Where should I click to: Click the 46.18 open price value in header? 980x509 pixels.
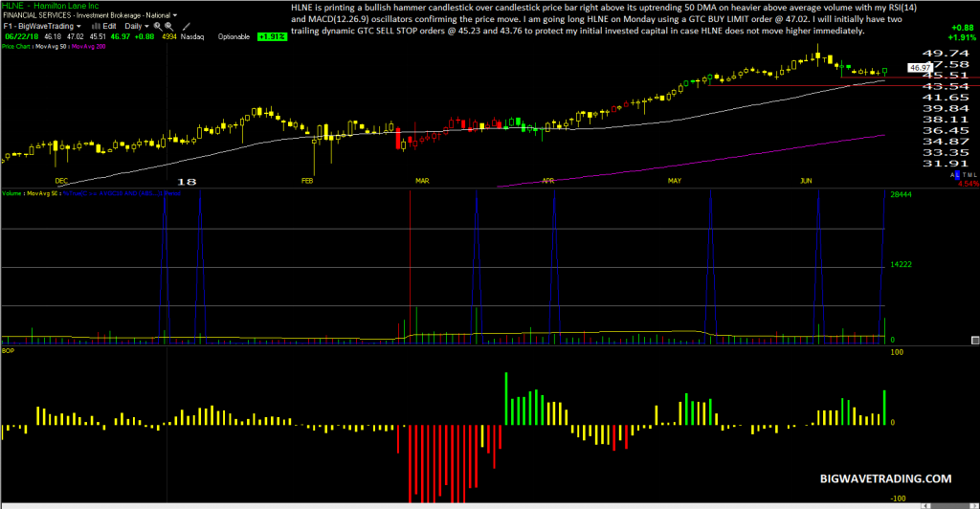tap(53, 37)
